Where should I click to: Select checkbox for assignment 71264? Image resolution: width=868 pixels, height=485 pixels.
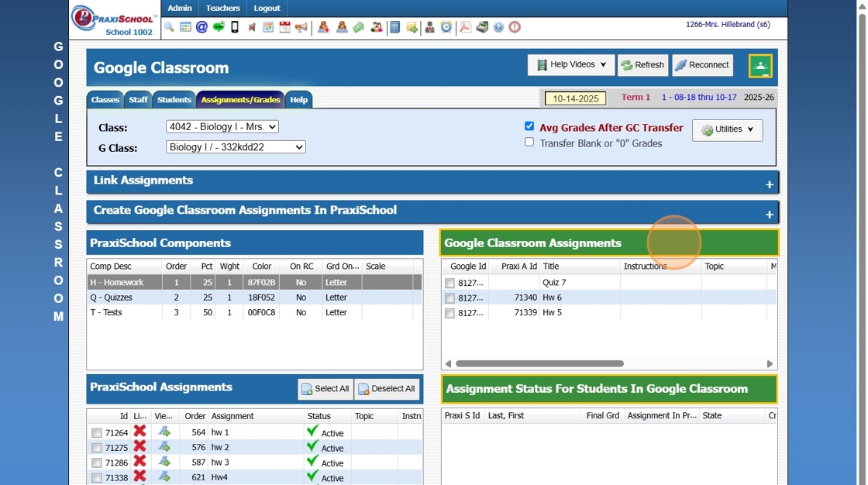(96, 433)
